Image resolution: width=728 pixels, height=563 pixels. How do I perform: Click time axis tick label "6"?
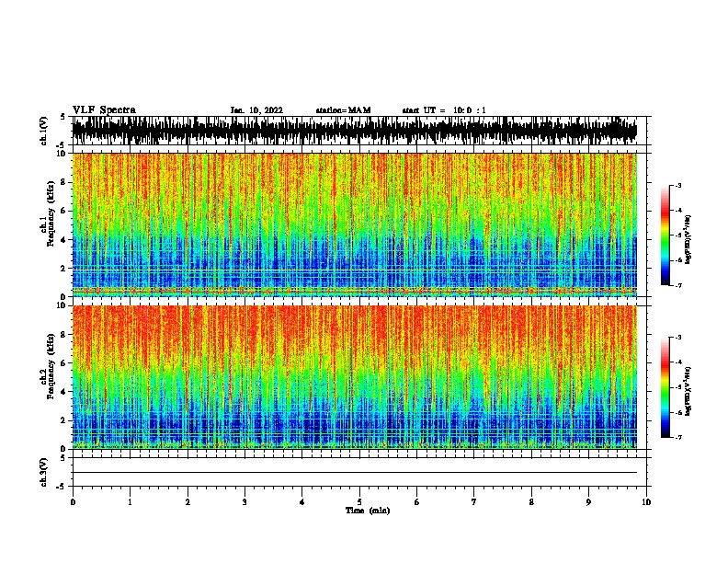(x=417, y=501)
